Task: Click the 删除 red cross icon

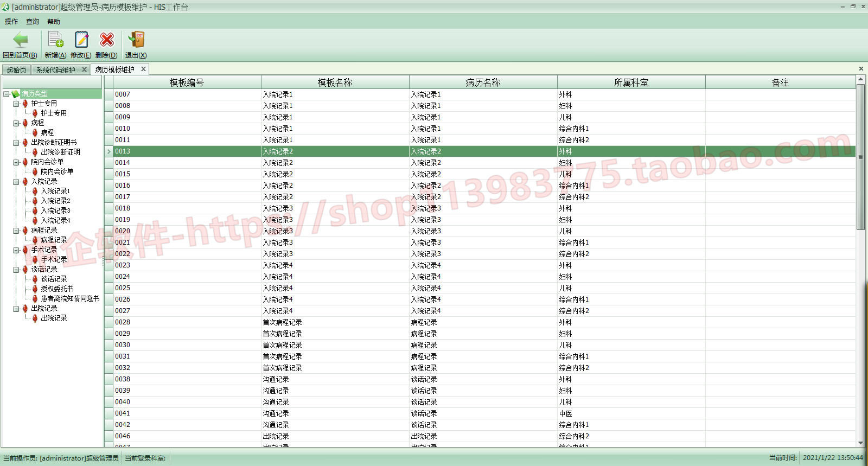Action: 107,40
